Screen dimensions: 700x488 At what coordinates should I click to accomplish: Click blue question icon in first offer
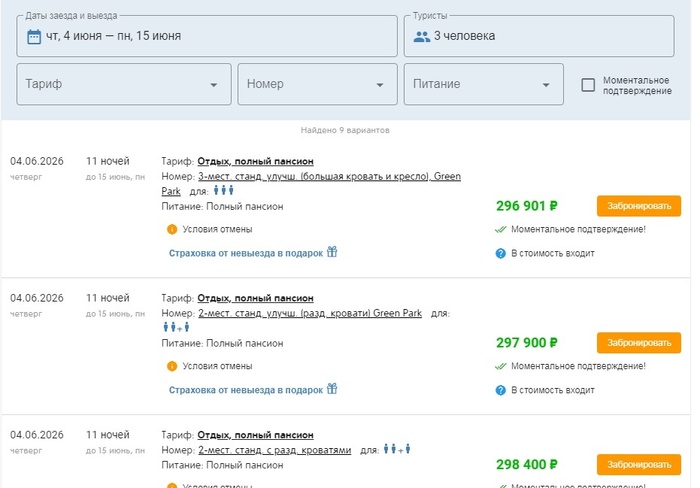click(500, 253)
